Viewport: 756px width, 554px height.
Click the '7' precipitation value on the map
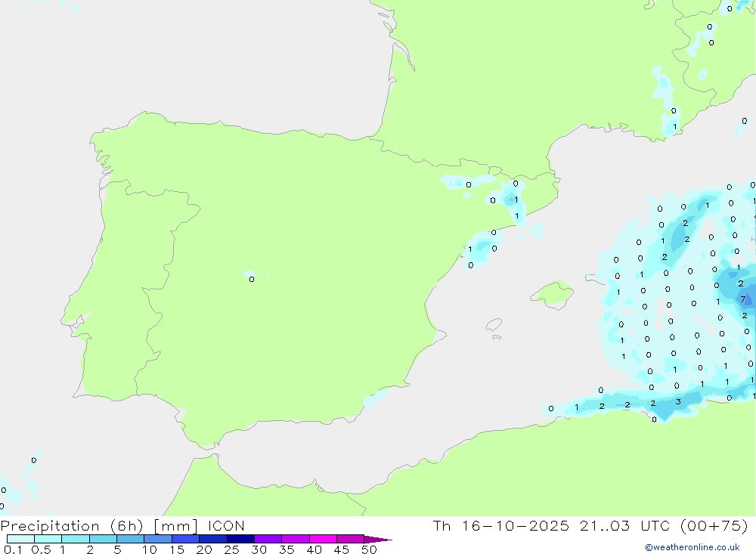(x=743, y=299)
